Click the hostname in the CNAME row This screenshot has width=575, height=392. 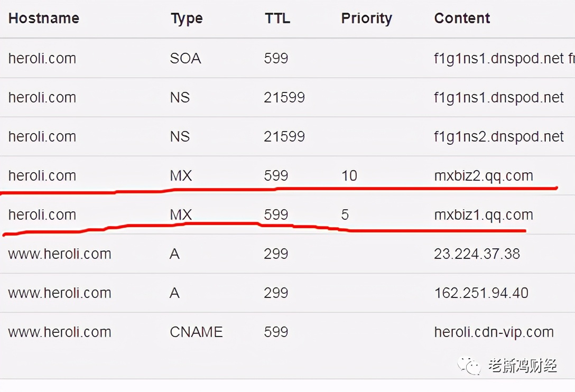tap(59, 332)
